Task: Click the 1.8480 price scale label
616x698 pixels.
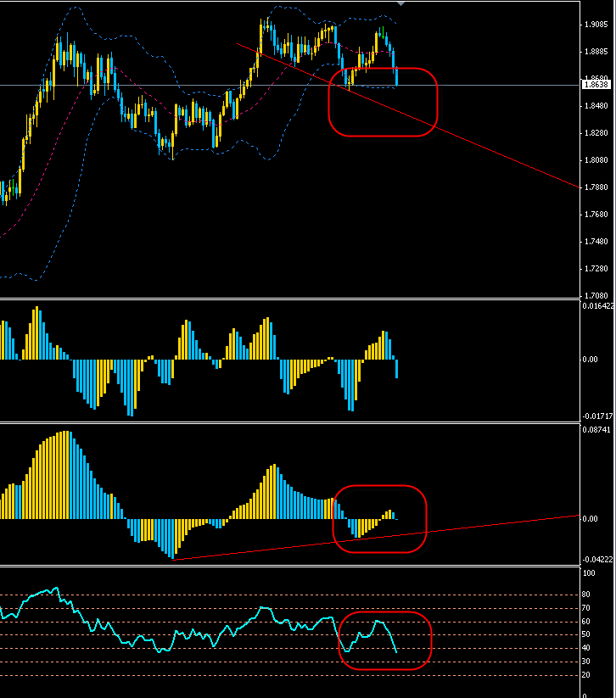Action: [x=596, y=106]
